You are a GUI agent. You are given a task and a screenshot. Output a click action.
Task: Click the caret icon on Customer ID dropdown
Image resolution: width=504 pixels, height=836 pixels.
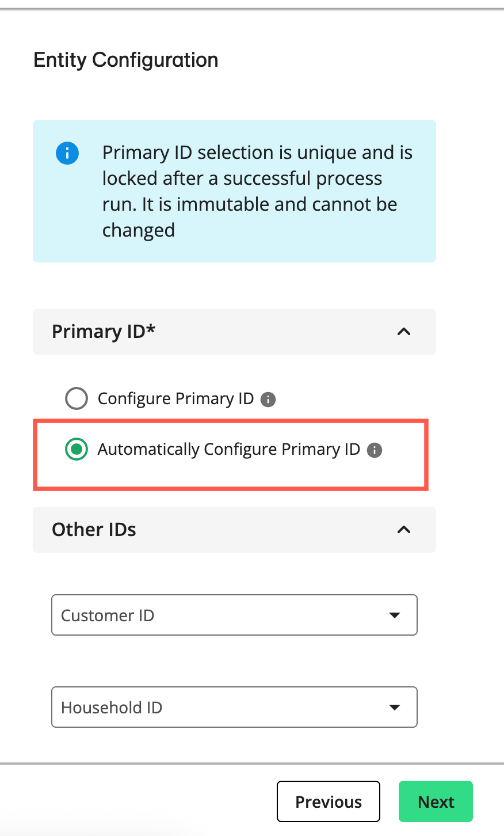(395, 615)
